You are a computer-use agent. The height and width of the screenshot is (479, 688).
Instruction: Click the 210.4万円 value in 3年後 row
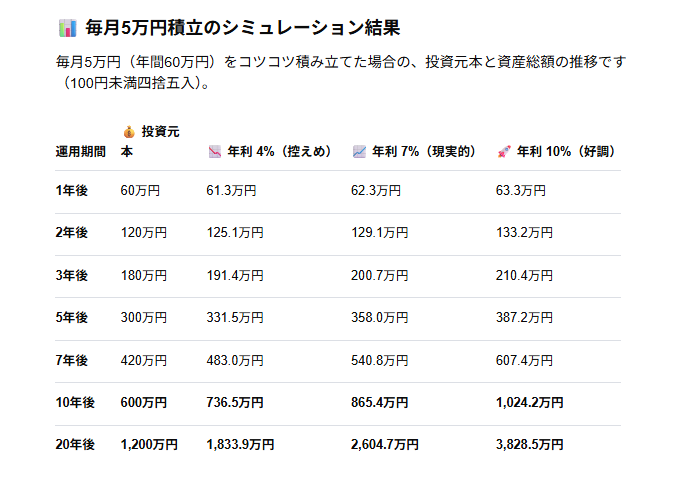point(524,275)
